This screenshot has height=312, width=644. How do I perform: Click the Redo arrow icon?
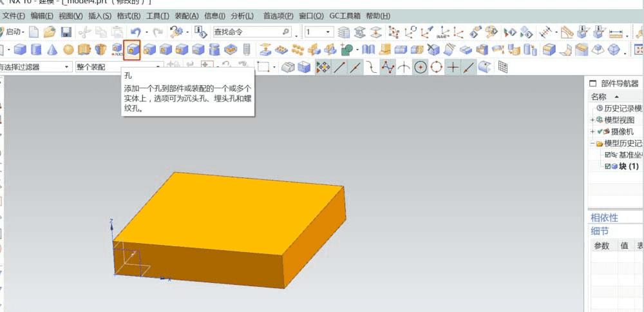coord(158,32)
